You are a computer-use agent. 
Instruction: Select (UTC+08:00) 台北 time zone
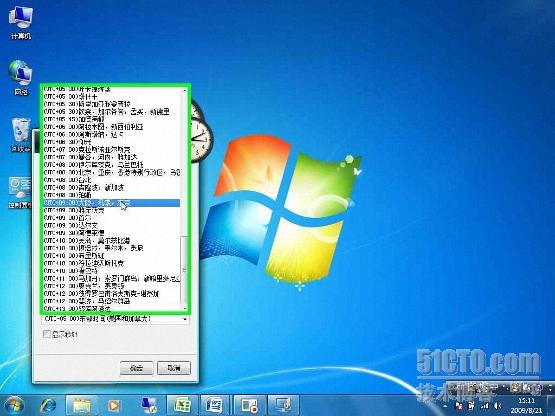coord(112,180)
